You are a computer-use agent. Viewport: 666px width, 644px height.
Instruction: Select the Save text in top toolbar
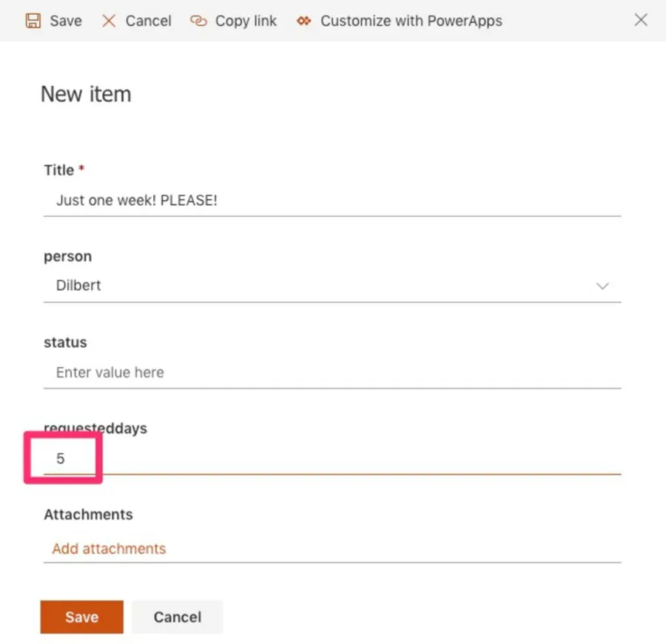tap(66, 21)
